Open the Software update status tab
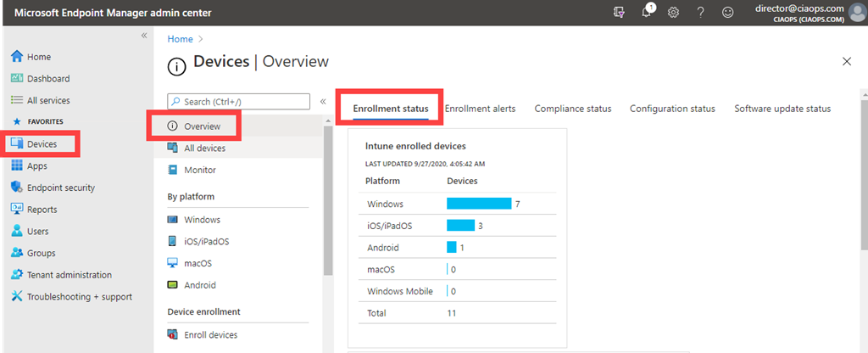This screenshot has width=868, height=353. coord(782,109)
